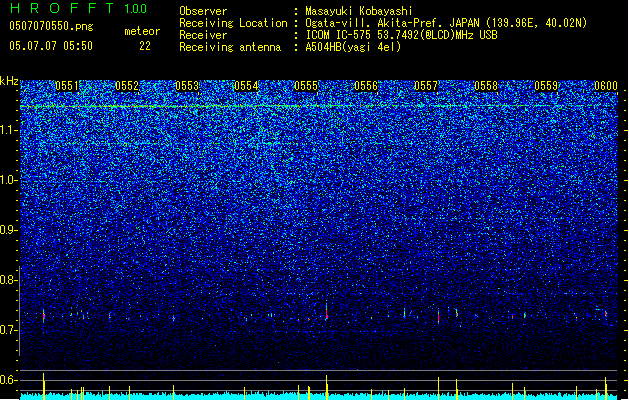Click the 0.6 frequency axis label
629x400 pixels.
point(9,380)
